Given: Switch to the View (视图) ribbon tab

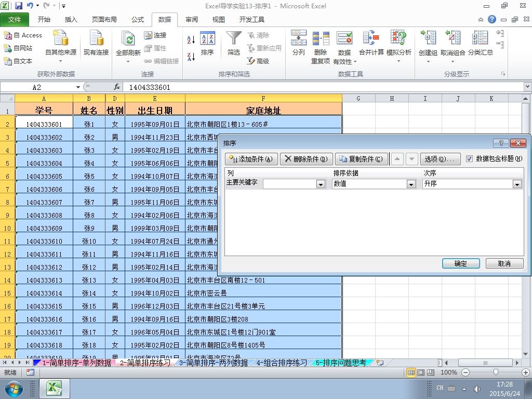Looking at the screenshot, I should [x=219, y=19].
